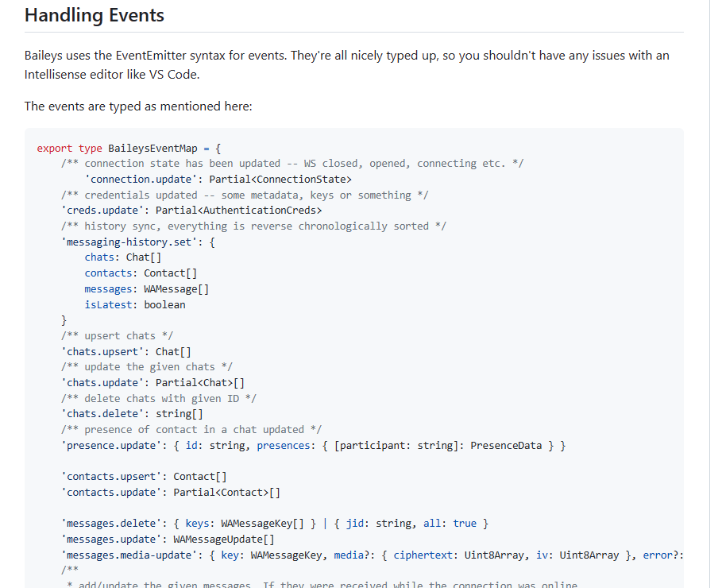Click the 'chats.upsert' code line
This screenshot has width=722, height=588.
126,352
